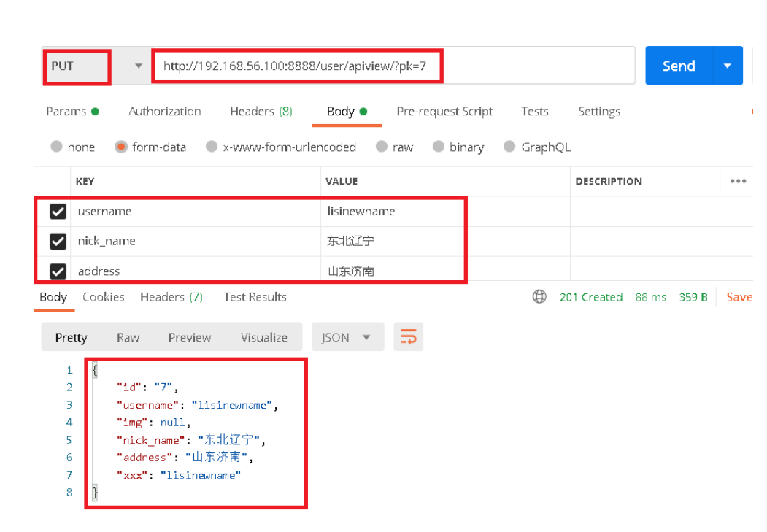Click the nick_name key cell
The image size is (767, 532).
196,241
